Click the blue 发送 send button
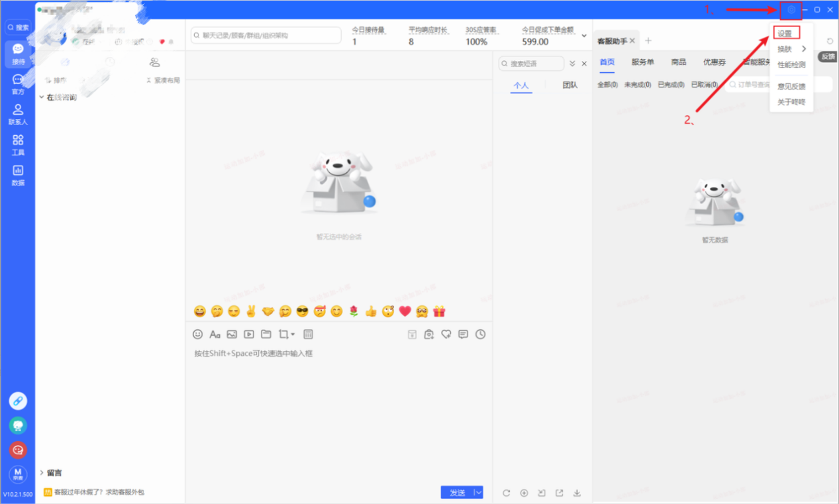The image size is (839, 504). point(457,493)
